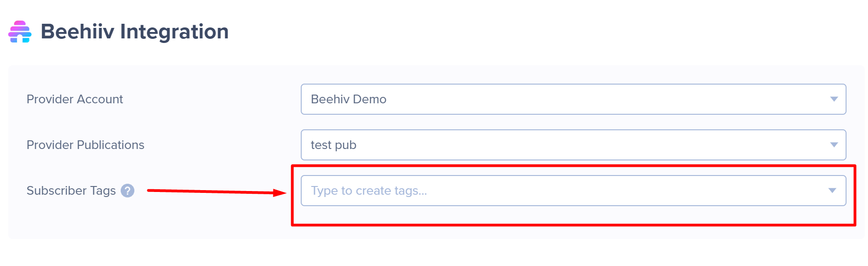Open the Provider Account dropdown
The image size is (868, 266).
point(574,99)
